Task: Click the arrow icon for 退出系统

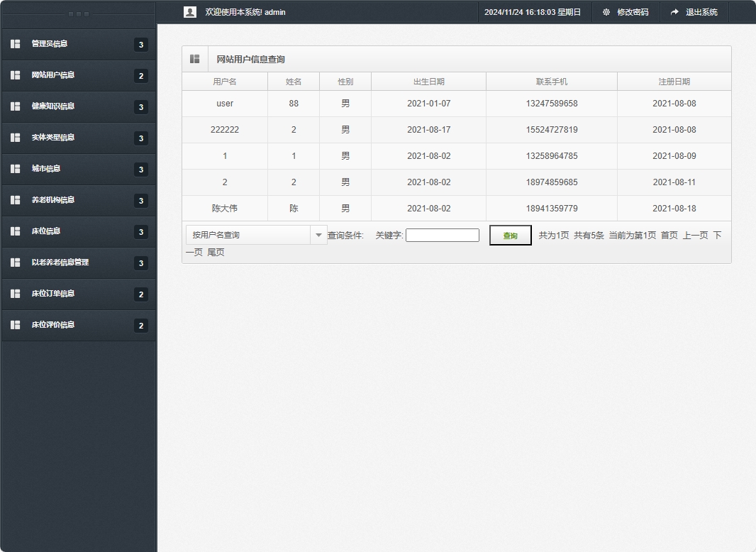Action: [674, 12]
